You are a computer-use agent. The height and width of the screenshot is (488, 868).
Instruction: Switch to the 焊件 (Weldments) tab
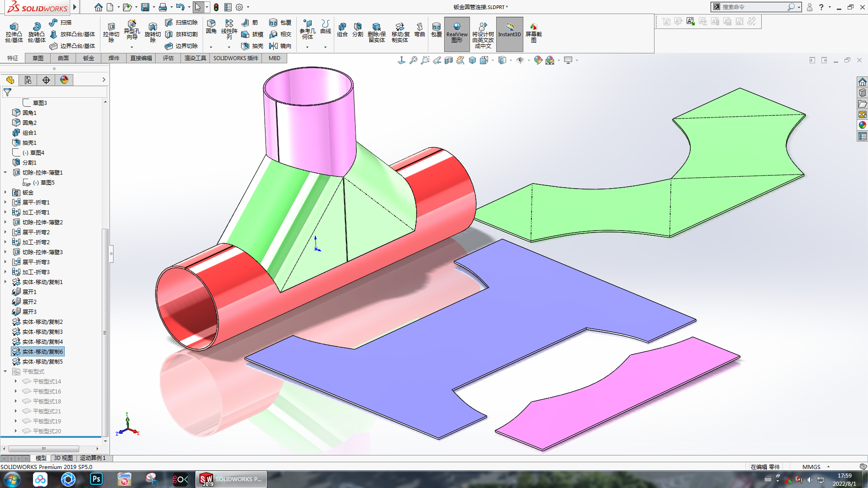(x=114, y=58)
